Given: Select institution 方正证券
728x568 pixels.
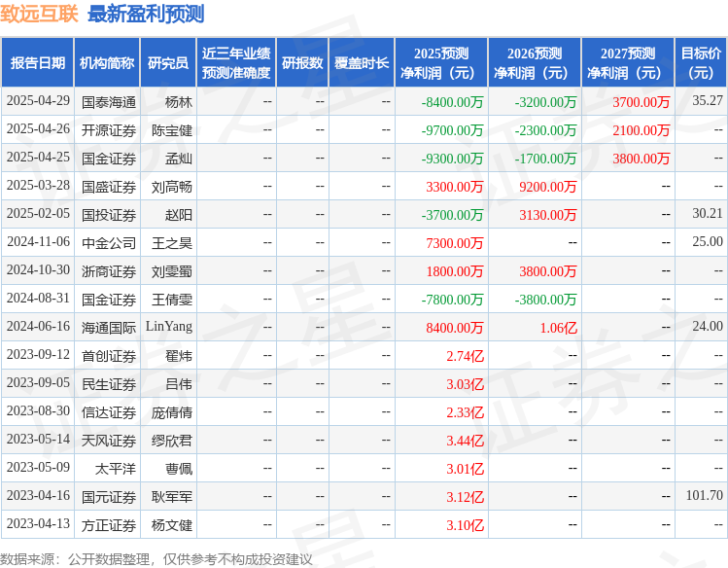Looking at the screenshot, I should point(109,525).
